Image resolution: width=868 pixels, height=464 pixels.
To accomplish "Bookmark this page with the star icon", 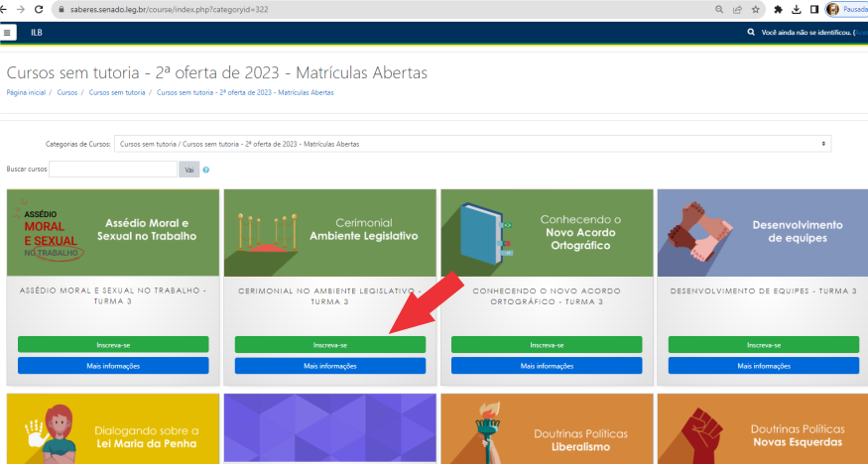I will tap(756, 9).
